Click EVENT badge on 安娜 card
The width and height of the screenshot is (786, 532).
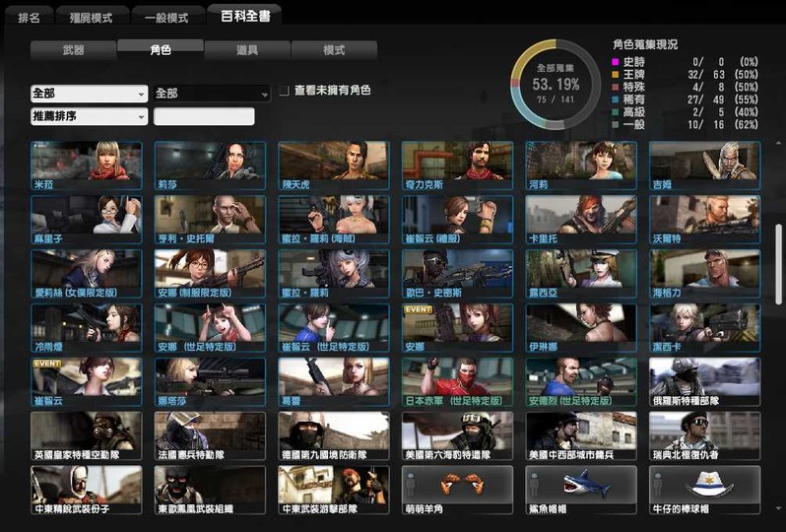418,309
